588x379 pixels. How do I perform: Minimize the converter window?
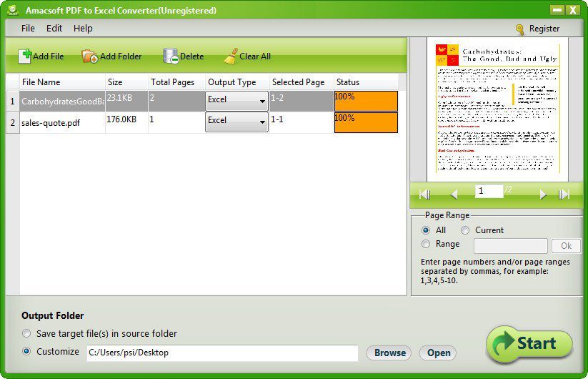coord(557,10)
